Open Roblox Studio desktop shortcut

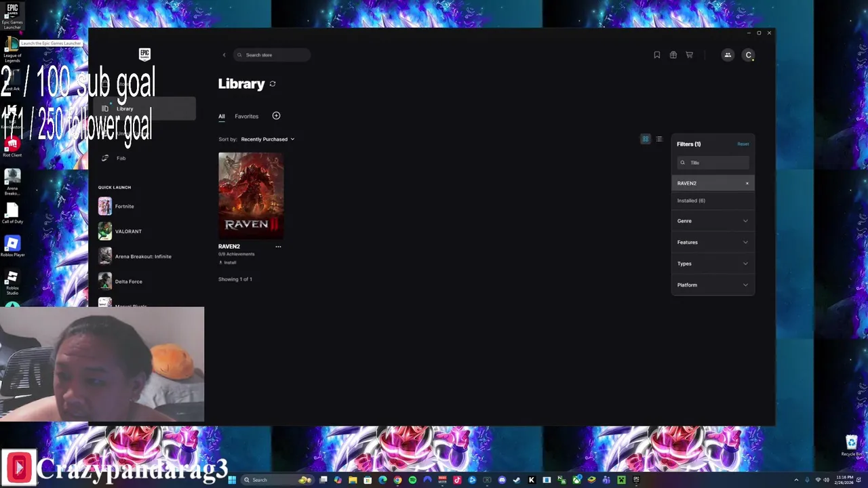coord(12,281)
